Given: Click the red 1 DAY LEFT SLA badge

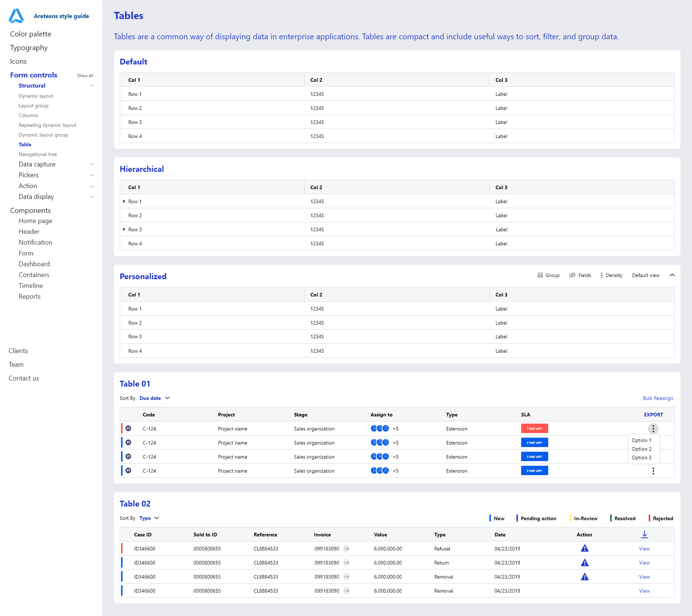Looking at the screenshot, I should 534,429.
